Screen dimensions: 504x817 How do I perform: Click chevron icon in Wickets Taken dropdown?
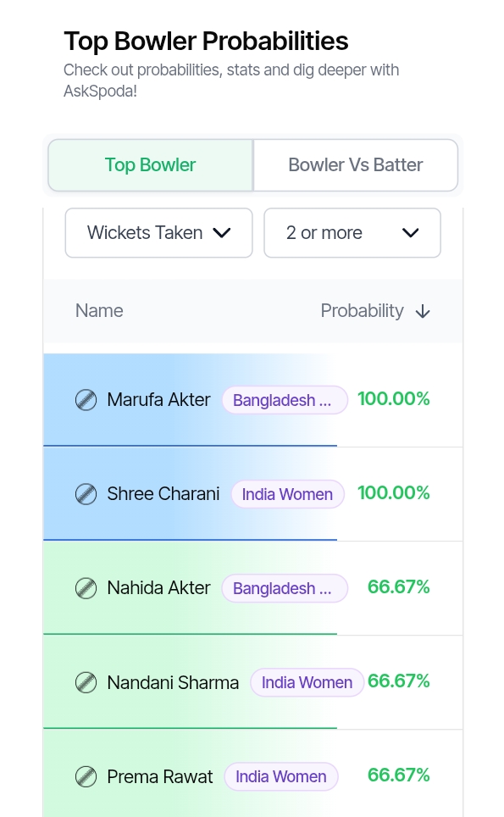click(222, 233)
